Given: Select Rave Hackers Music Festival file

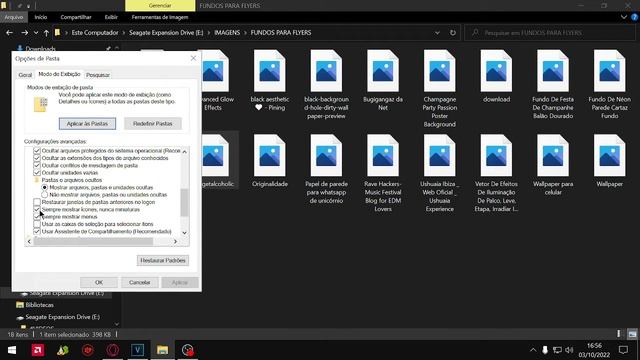Looking at the screenshot, I should pyautogui.click(x=383, y=173).
